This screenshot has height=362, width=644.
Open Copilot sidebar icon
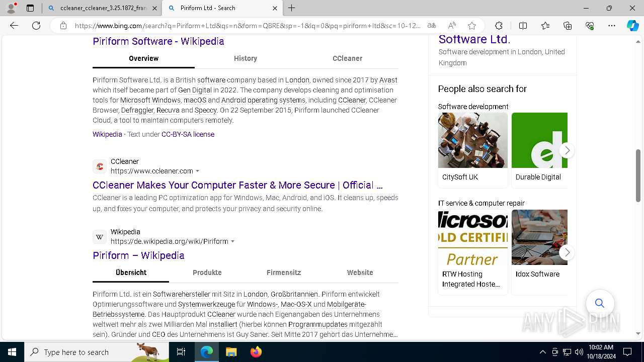pyautogui.click(x=633, y=26)
